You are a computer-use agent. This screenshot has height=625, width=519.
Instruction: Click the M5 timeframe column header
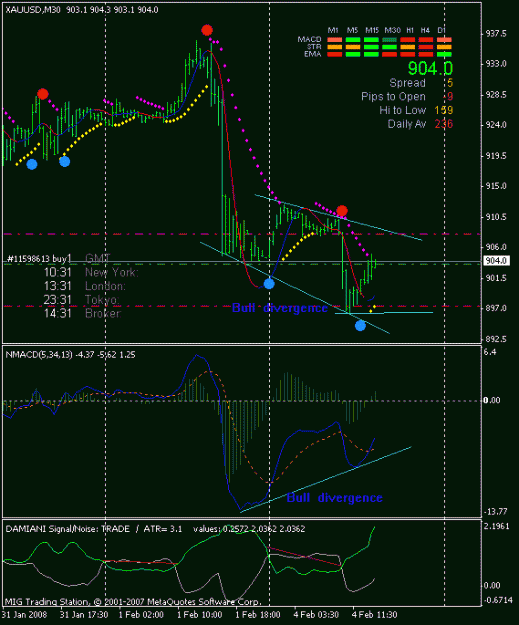pos(352,30)
